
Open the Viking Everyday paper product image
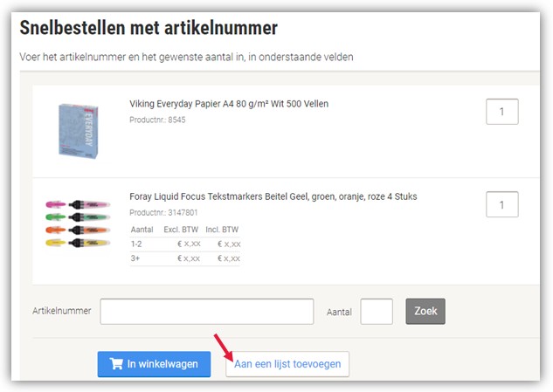click(78, 129)
